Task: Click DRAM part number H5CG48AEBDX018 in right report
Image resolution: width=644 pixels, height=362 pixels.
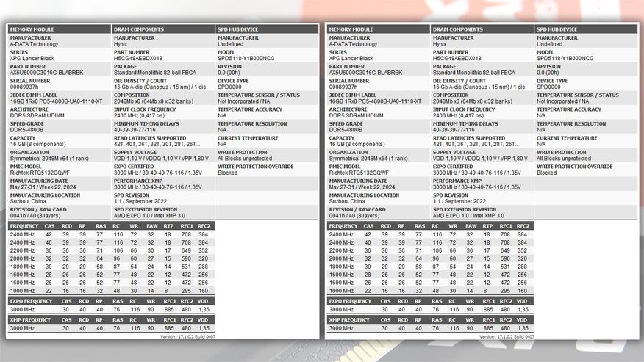Action: (457, 58)
